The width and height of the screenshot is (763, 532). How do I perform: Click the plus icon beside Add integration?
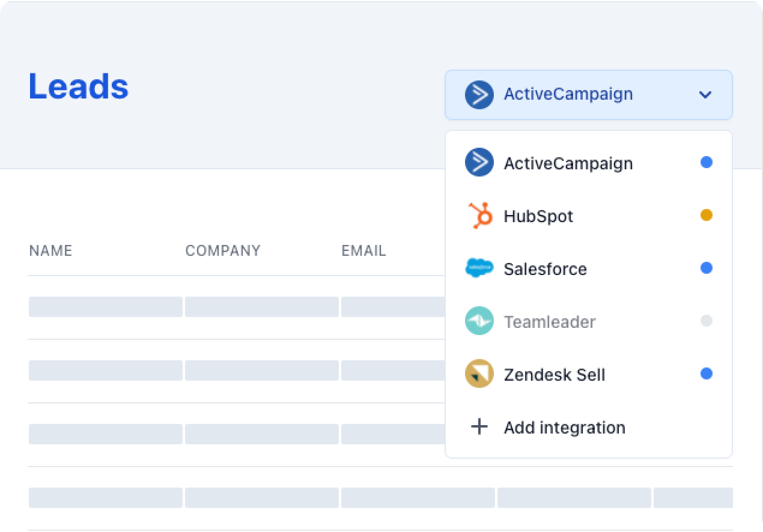tap(479, 427)
